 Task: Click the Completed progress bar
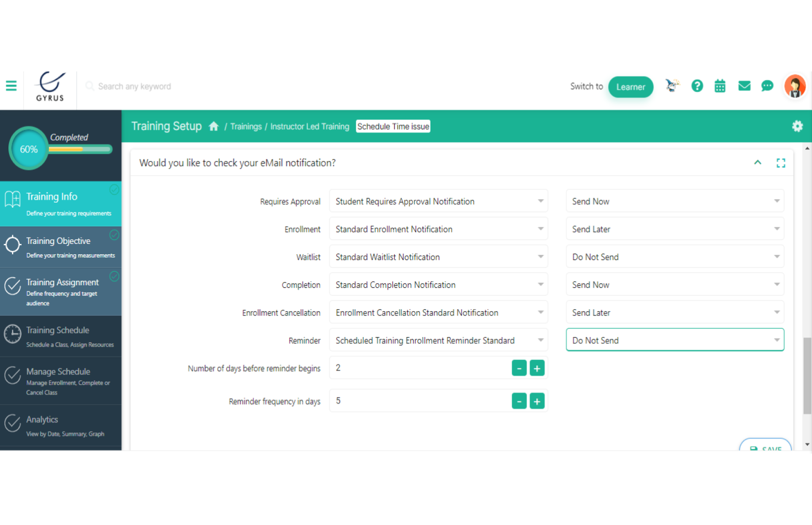pos(80,149)
